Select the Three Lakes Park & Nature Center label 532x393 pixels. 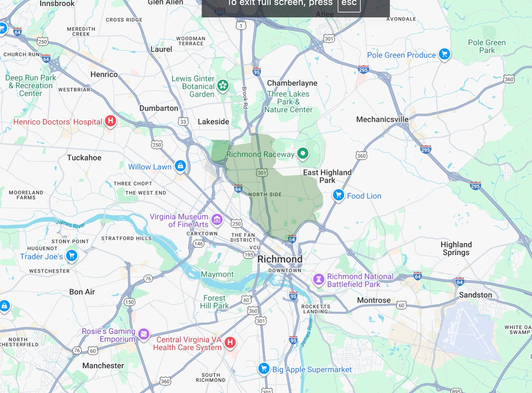[288, 102]
